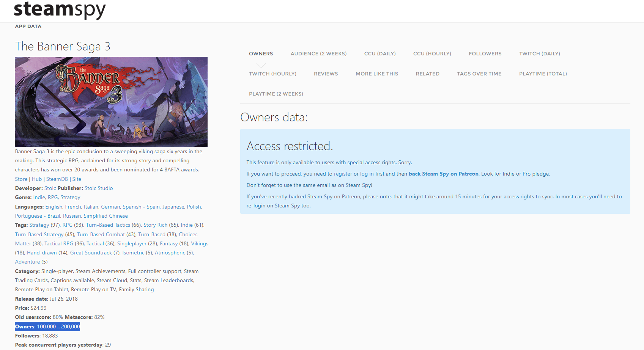The width and height of the screenshot is (644, 350).
Task: Switch to Tags Over Time tab
Action: pos(479,74)
